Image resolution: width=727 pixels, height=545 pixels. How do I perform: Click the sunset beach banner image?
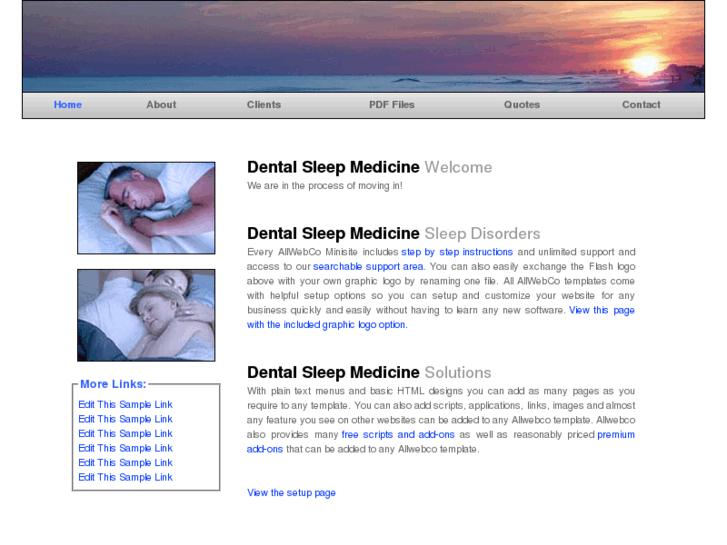[364, 46]
